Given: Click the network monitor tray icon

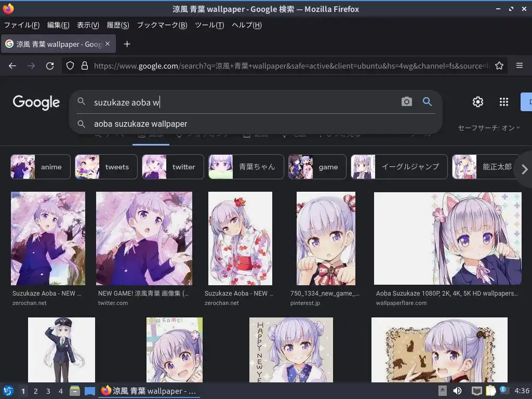Looking at the screenshot, I should click(477, 391).
